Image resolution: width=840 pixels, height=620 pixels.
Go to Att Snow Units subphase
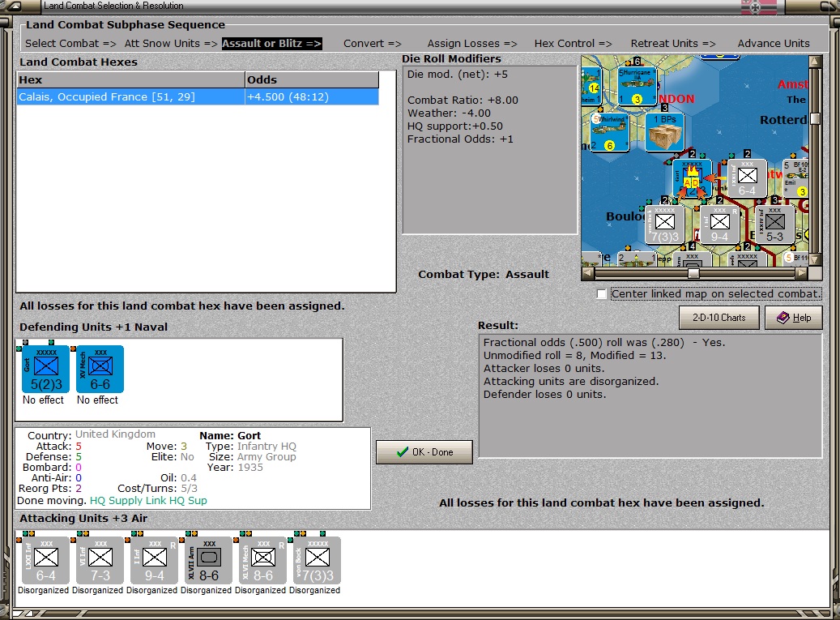coord(171,44)
